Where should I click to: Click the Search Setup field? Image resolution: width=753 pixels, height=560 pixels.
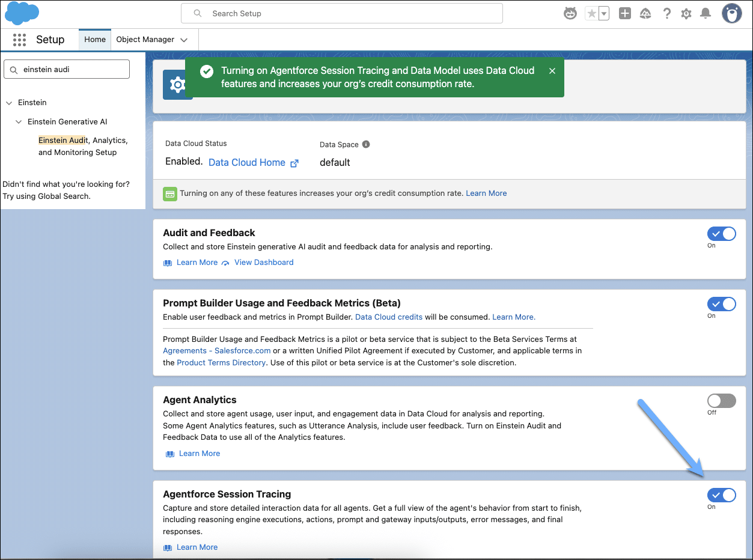coord(342,13)
